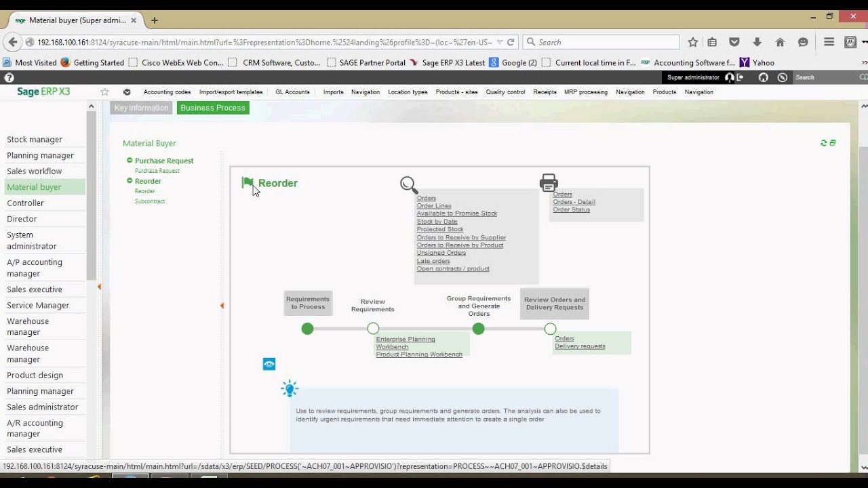Image resolution: width=868 pixels, height=488 pixels.
Task: Select the Requirements to Process step circle
Action: tap(308, 329)
